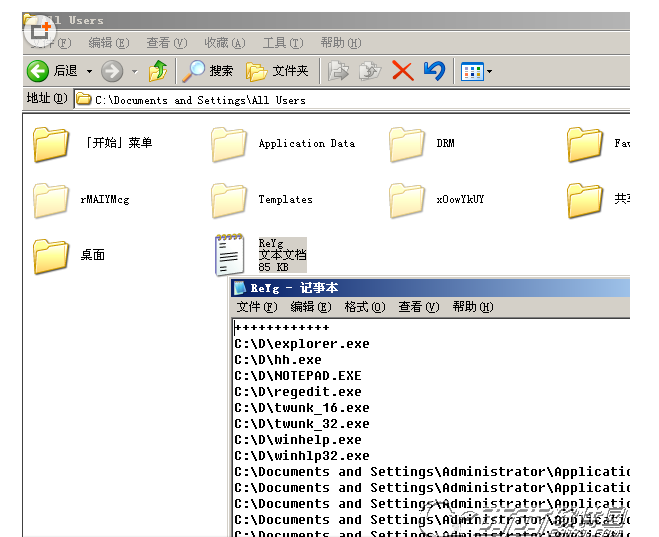Viewport: 659px width, 537px height.
Task: Click the Undo toolbar icon
Action: [433, 71]
